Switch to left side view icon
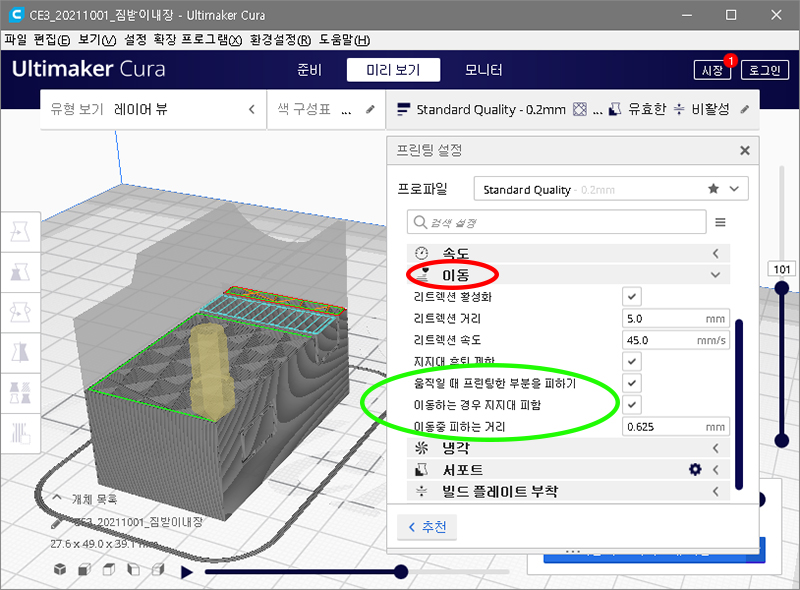 tap(133, 569)
